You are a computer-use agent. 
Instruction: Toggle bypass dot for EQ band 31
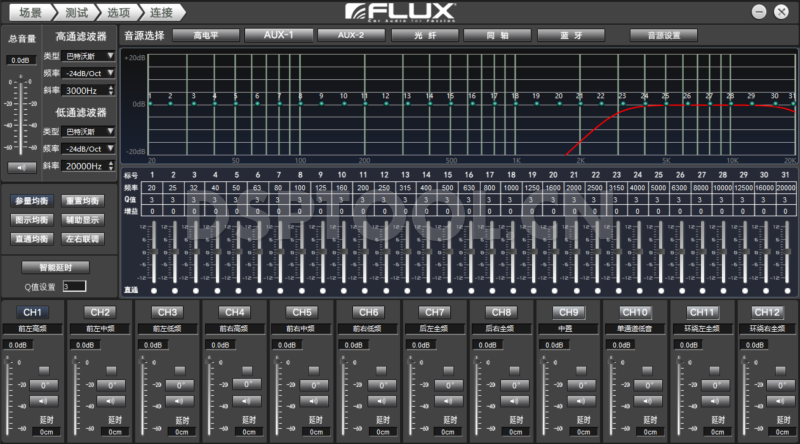coord(787,291)
